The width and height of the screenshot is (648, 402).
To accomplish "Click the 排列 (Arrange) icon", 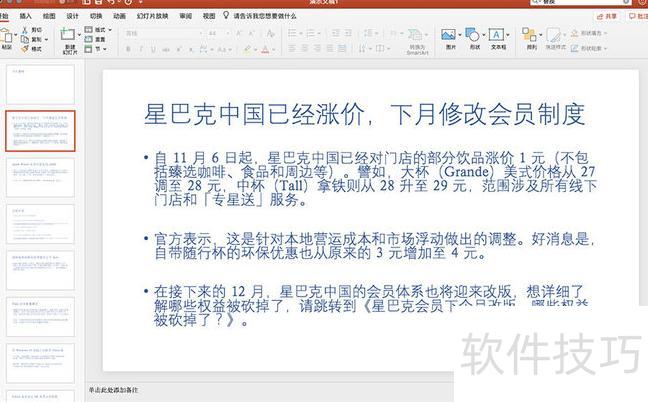I will pos(529,34).
